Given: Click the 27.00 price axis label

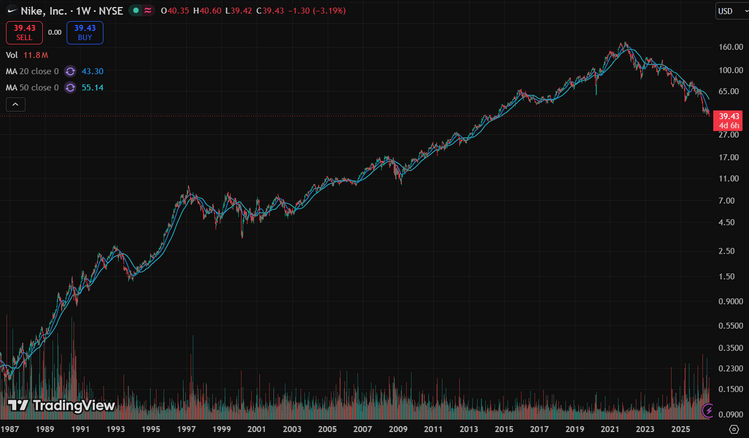Looking at the screenshot, I should (729, 135).
